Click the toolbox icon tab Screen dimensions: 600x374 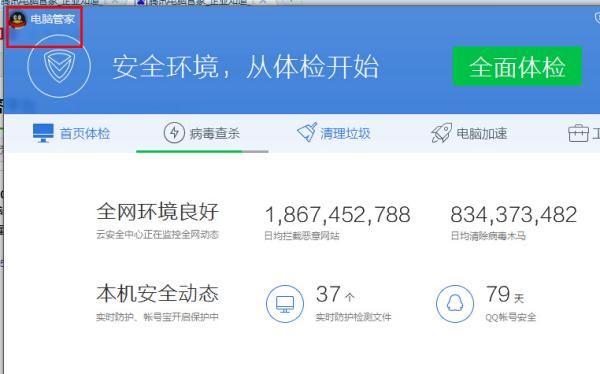578,134
